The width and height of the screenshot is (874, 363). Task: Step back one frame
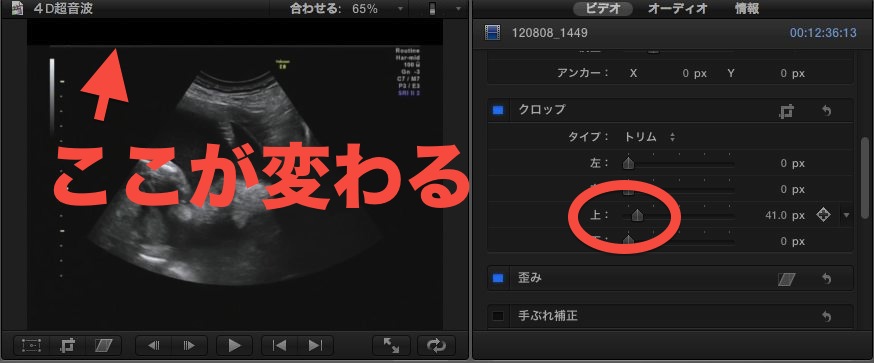click(x=154, y=346)
